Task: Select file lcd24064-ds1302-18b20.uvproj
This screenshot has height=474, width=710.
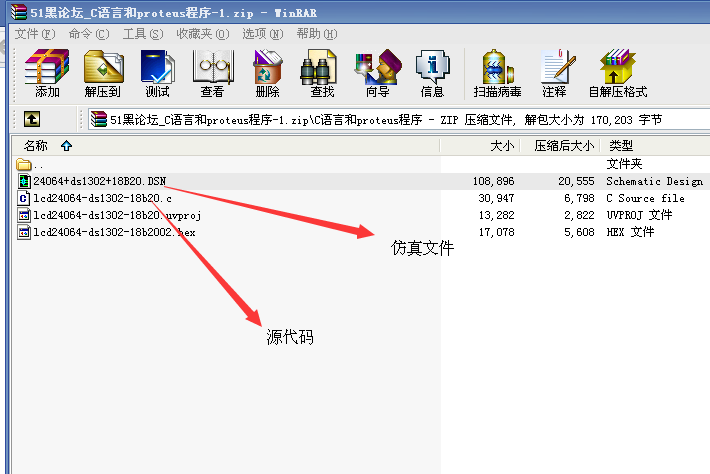Action: (x=117, y=215)
